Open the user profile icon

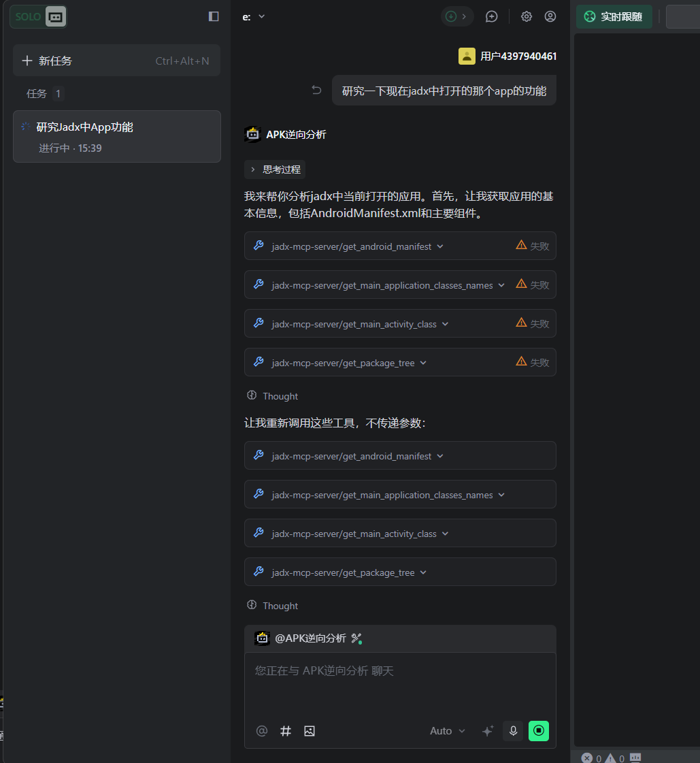pyautogui.click(x=550, y=16)
